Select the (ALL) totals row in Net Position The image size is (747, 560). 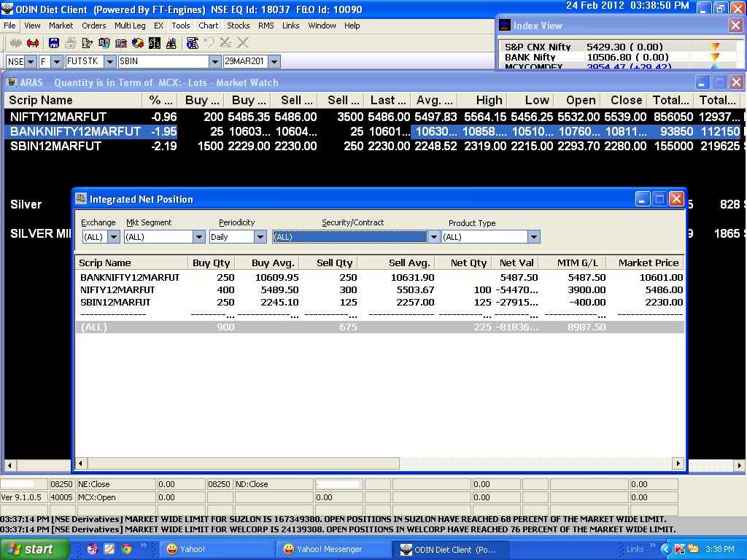(x=380, y=327)
